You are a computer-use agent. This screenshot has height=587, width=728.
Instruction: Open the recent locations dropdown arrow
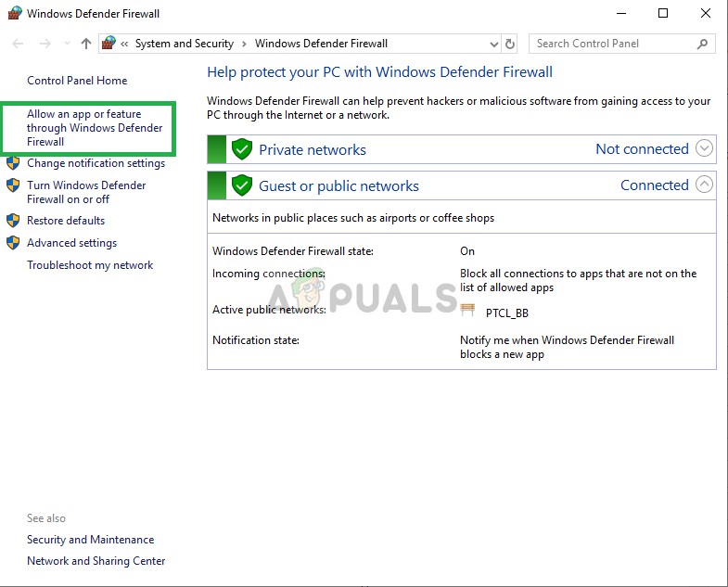[x=68, y=44]
